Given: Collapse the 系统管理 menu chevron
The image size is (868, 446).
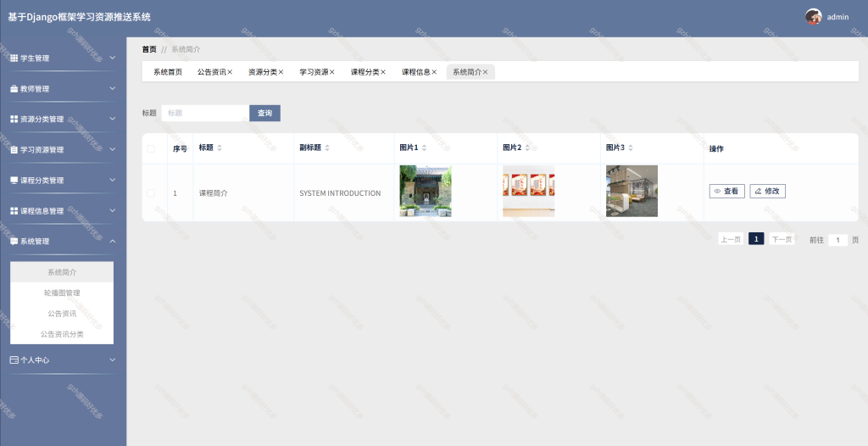Looking at the screenshot, I should (x=113, y=241).
